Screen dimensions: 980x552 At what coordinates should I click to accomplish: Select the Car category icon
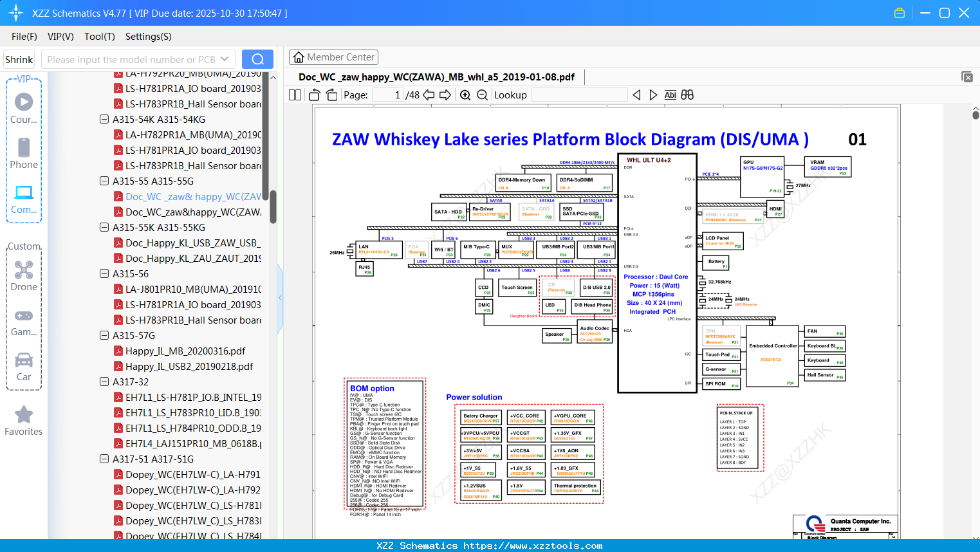[24, 367]
